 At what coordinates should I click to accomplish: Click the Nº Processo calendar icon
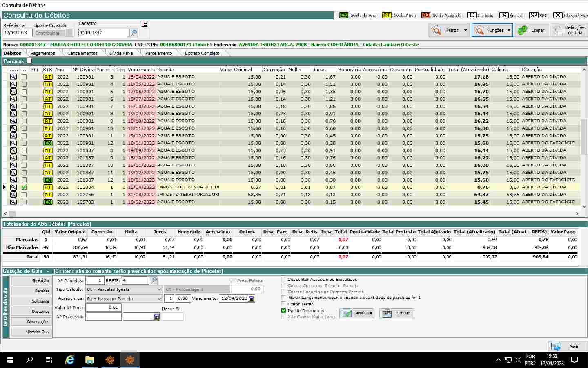click(156, 317)
